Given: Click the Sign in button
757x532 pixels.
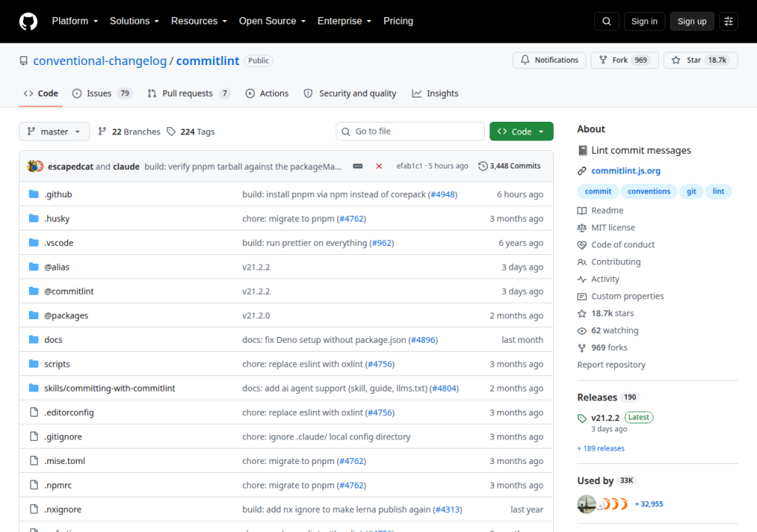Looking at the screenshot, I should coord(644,21).
